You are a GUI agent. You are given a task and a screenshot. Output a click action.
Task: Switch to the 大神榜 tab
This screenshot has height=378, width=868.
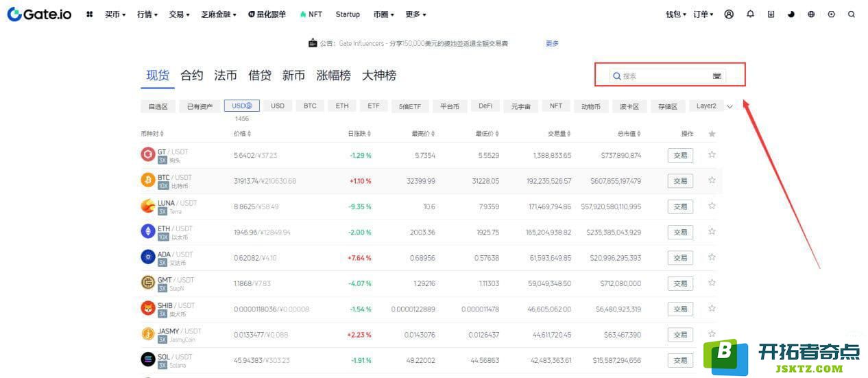coord(379,75)
